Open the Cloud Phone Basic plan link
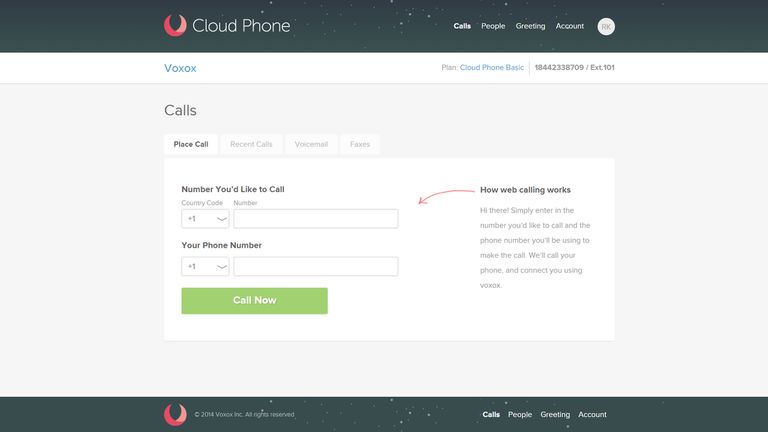 click(x=492, y=68)
